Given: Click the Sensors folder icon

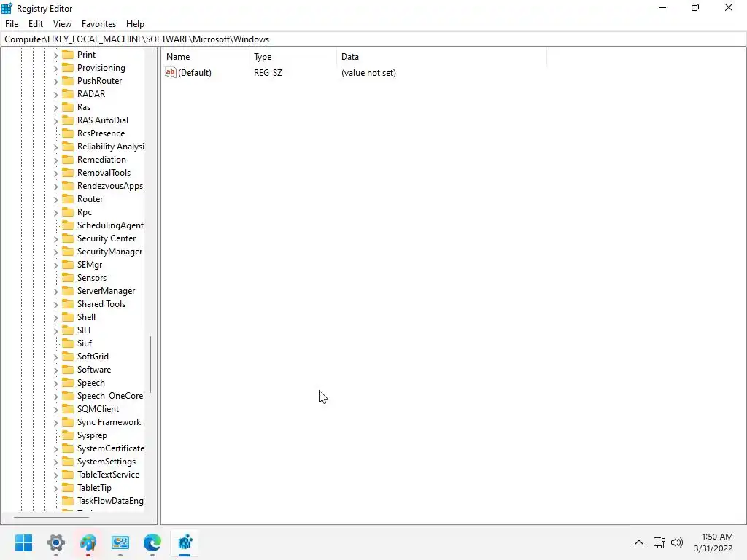Looking at the screenshot, I should coord(68,278).
